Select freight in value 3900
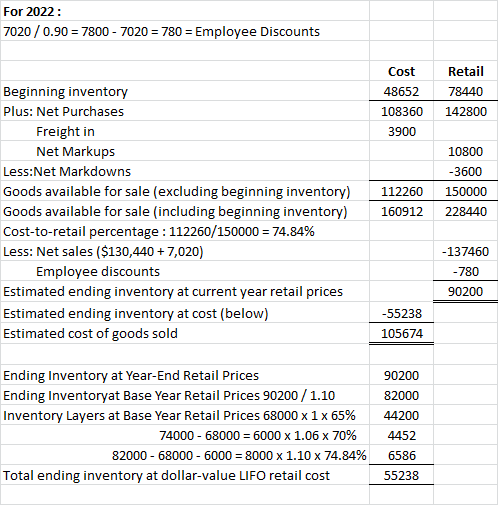This screenshot has width=498, height=505. pos(402,132)
